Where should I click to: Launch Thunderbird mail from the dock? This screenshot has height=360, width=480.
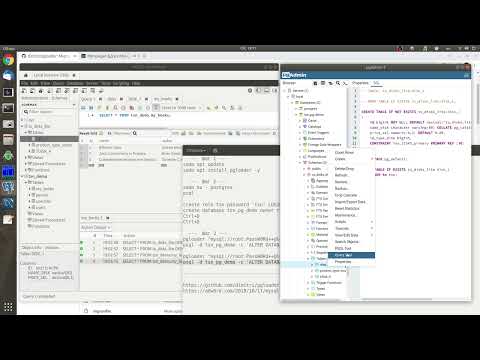point(8,76)
